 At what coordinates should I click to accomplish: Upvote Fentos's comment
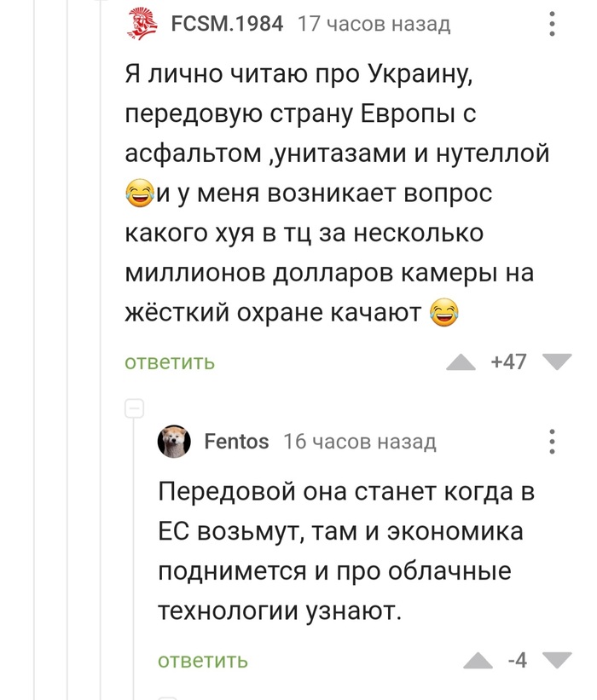pos(478,661)
